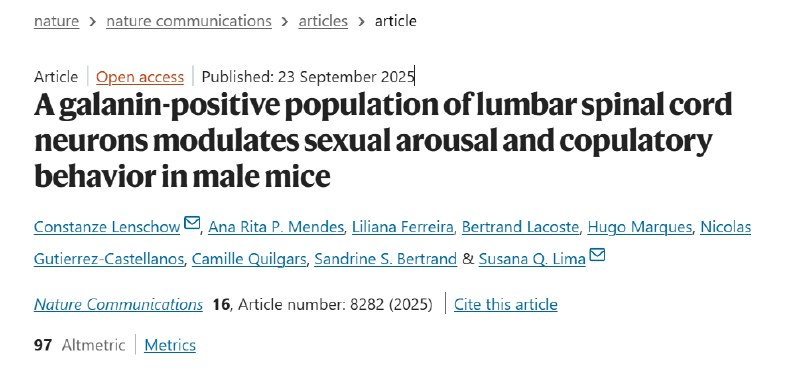Select author Bertrand Lacoste
This screenshot has height=388, width=800.
(x=520, y=227)
